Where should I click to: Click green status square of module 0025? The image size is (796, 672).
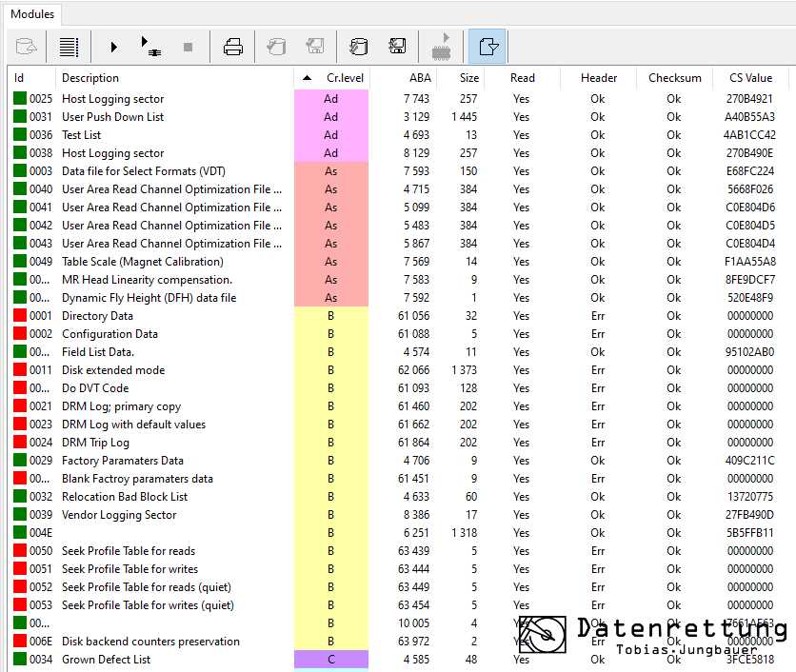pos(20,98)
